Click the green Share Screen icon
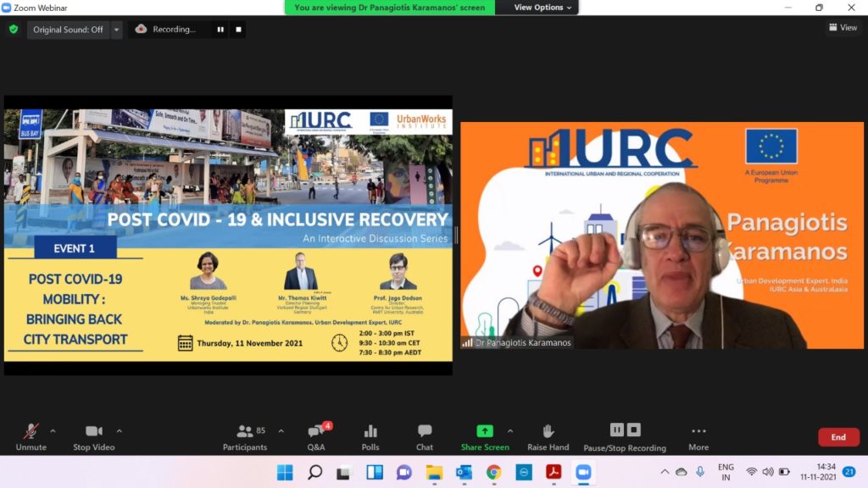 point(485,431)
